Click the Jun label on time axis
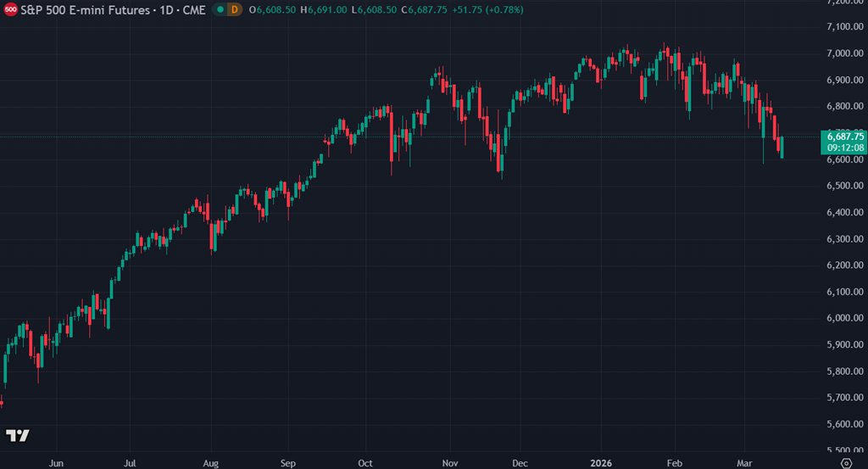The height and width of the screenshot is (469, 868). pos(57,463)
